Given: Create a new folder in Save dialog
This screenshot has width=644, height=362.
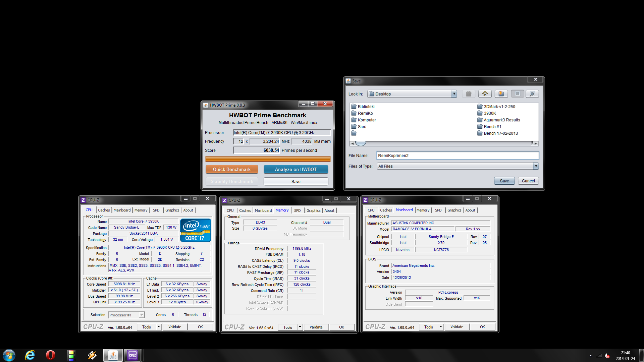Looking at the screenshot, I should [501, 94].
